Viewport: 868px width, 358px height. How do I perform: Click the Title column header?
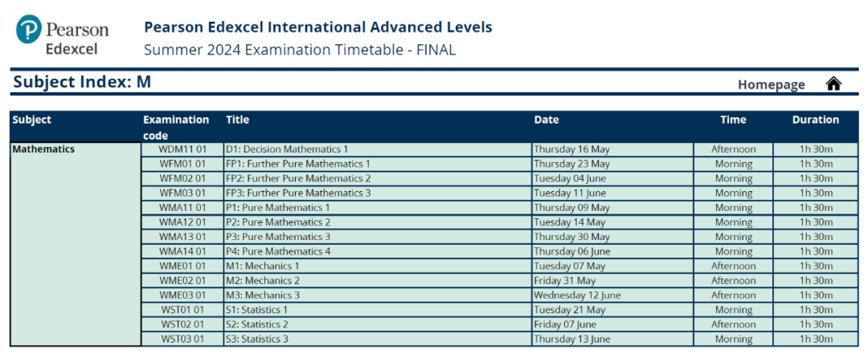tap(237, 120)
